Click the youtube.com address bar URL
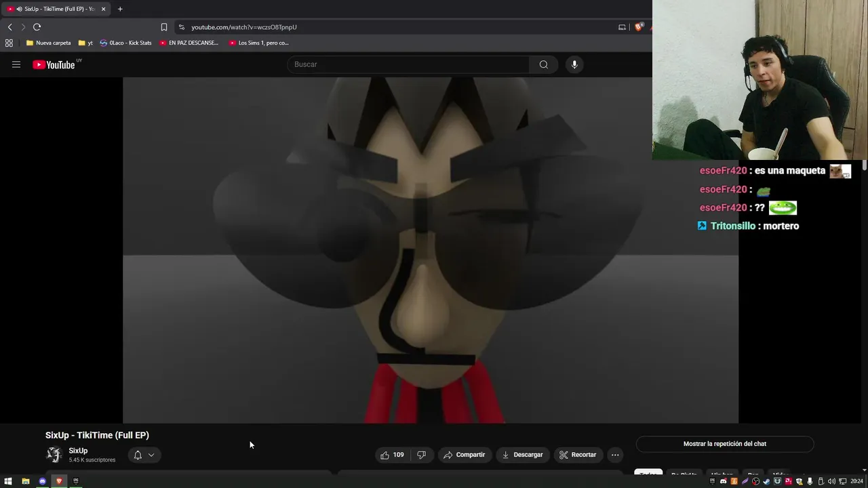 tap(244, 27)
